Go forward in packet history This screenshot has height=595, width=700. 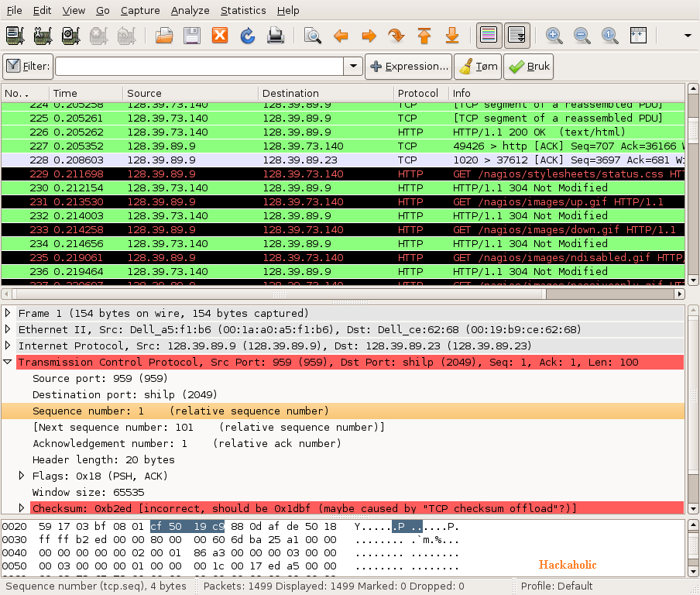(x=369, y=36)
